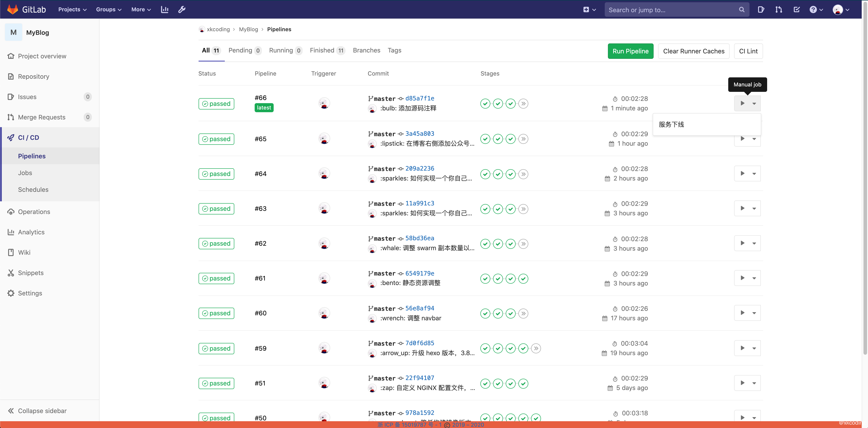Select CI / CD in the sidebar

(28, 137)
